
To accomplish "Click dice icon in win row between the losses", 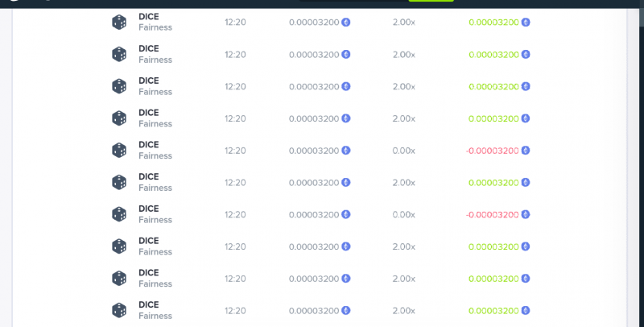I will point(119,182).
